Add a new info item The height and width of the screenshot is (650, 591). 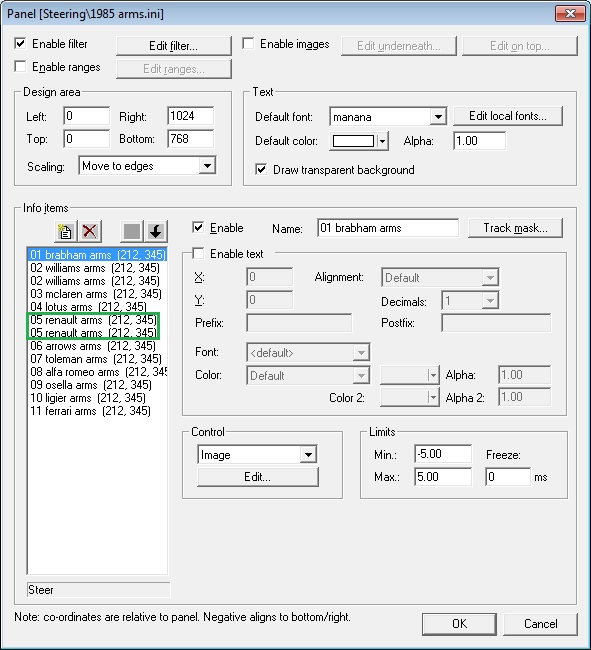(65, 231)
